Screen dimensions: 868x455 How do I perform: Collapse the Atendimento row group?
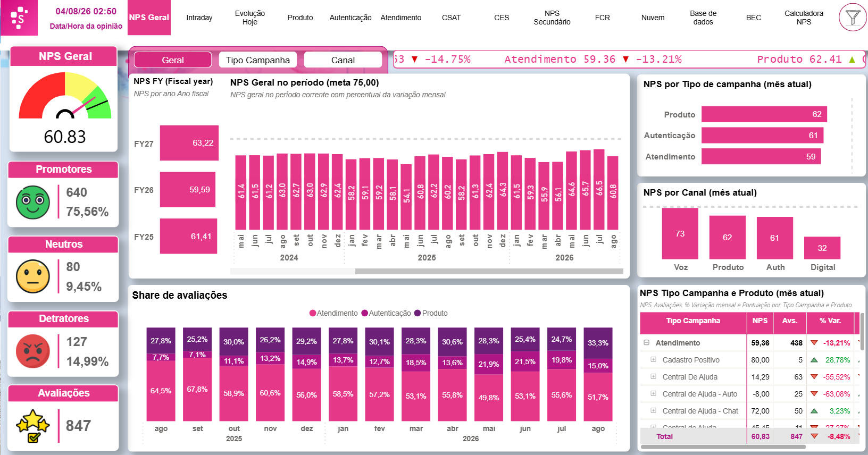(x=647, y=343)
